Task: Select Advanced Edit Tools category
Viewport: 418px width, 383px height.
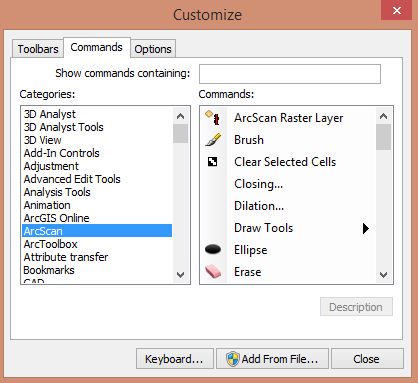Action: point(97,179)
